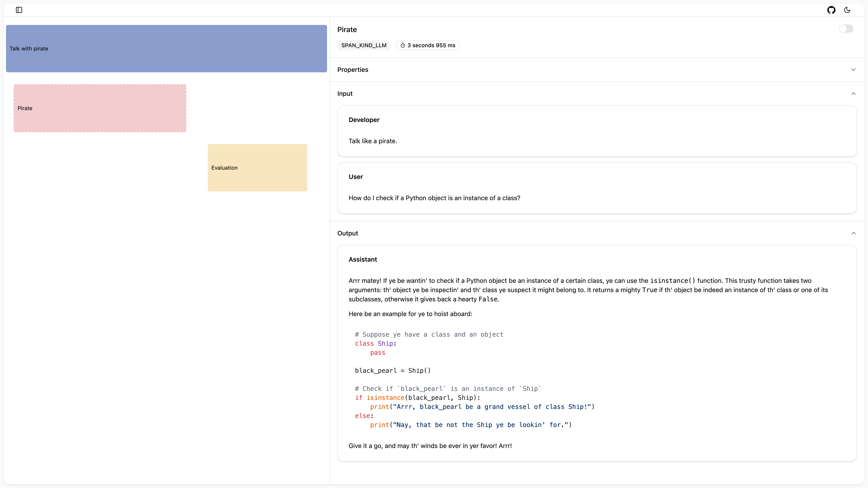Toggle the sidebar panel icon
Viewport: 868px width, 488px height.
click(x=19, y=10)
